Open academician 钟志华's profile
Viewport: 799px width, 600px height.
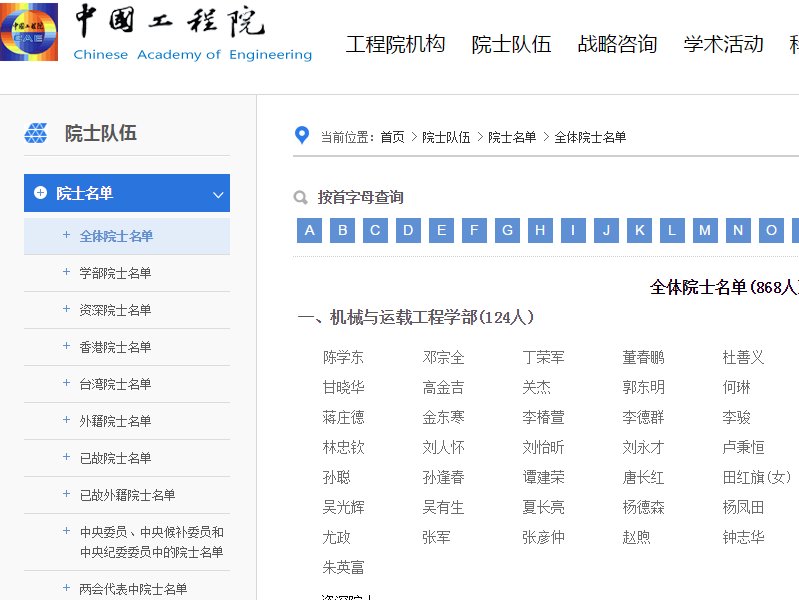[743, 537]
